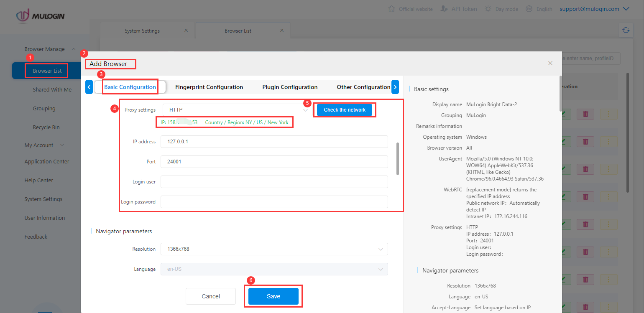
Task: Click the Check the network button
Action: pos(345,109)
